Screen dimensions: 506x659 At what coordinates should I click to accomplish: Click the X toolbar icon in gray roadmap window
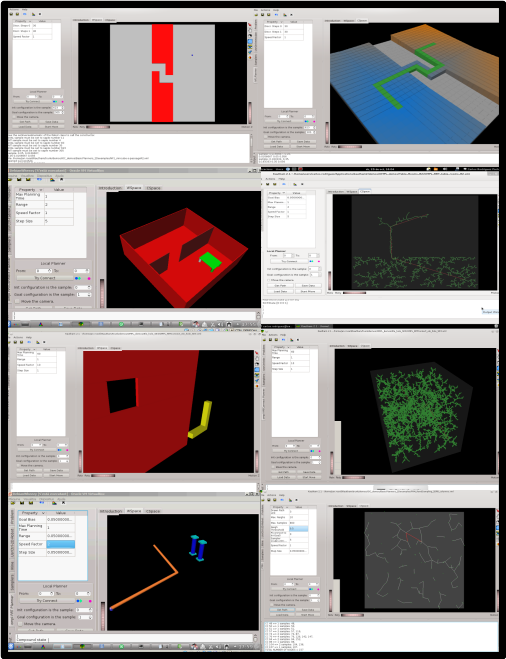pyautogui.click(x=296, y=500)
